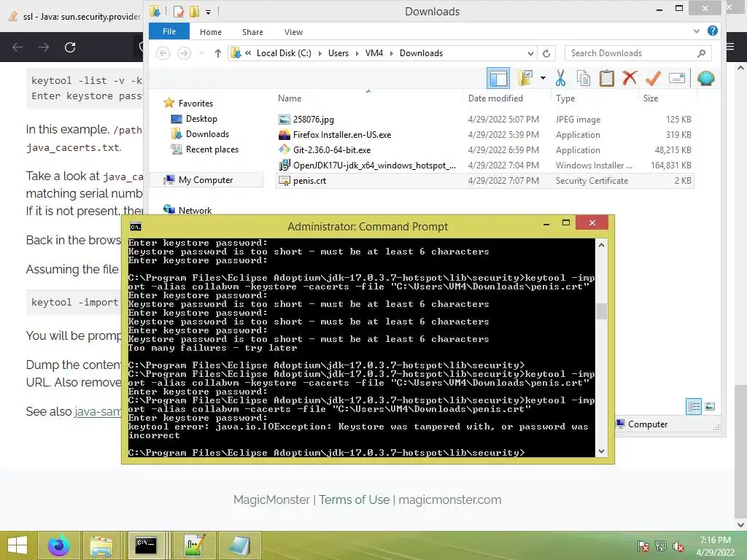
Task: Click the Command Prompt scrollbar thumb
Action: point(601,311)
